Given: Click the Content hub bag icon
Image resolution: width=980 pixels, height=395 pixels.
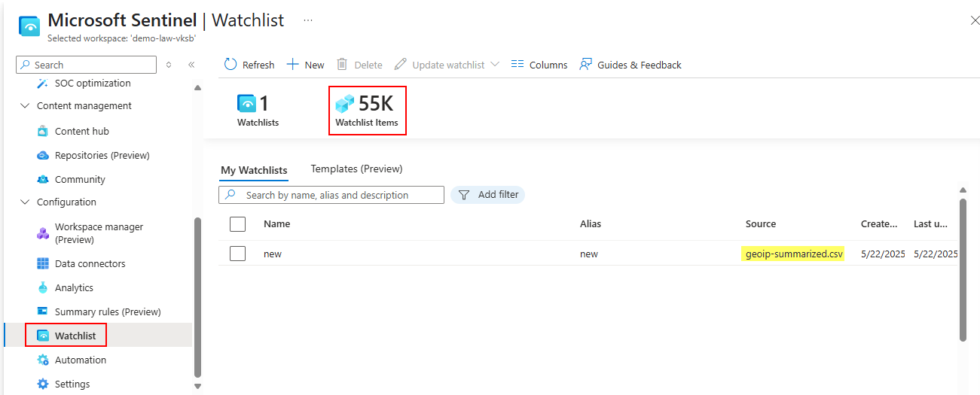Looking at the screenshot, I should tap(43, 131).
